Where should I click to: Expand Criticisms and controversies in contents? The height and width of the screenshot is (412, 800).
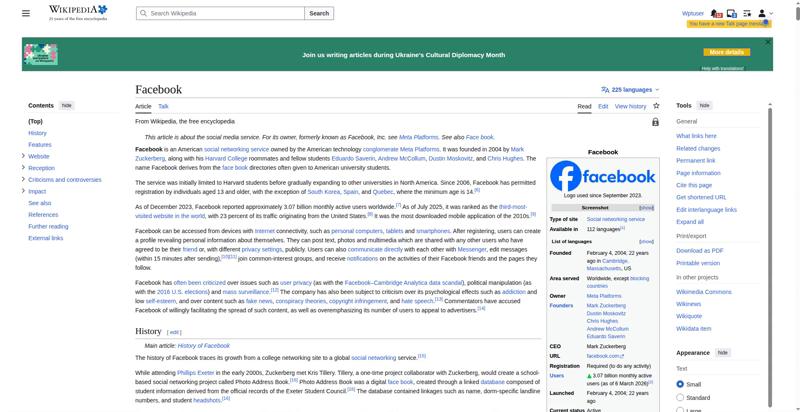(23, 179)
